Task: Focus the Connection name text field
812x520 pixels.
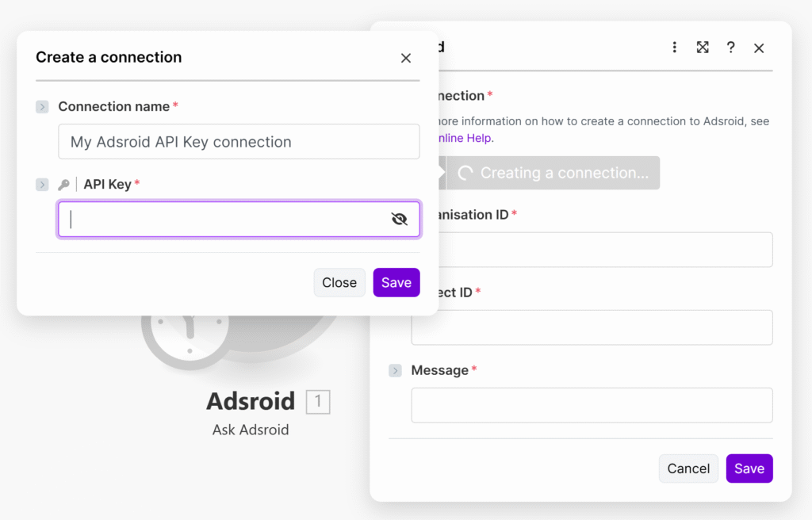Action: pos(239,142)
